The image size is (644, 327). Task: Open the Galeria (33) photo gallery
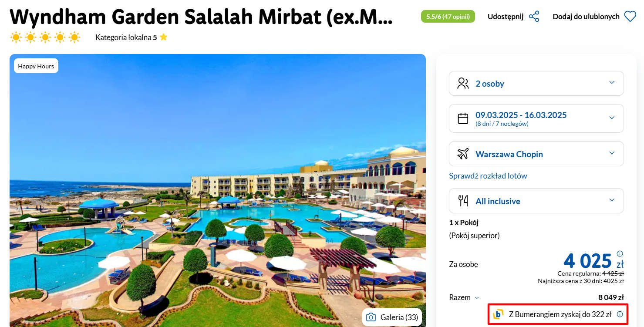click(x=392, y=317)
